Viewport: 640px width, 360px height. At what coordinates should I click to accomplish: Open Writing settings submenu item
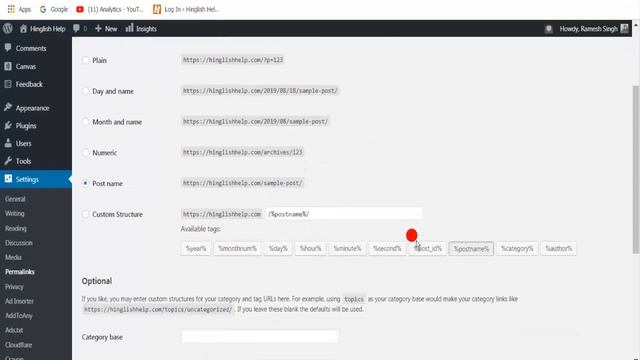click(15, 213)
